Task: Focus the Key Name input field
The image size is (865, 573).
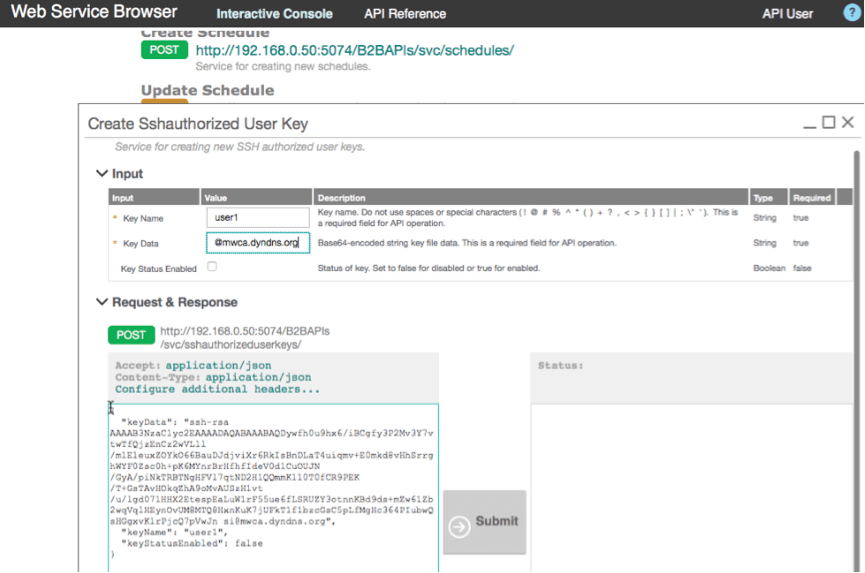Action: (258, 217)
